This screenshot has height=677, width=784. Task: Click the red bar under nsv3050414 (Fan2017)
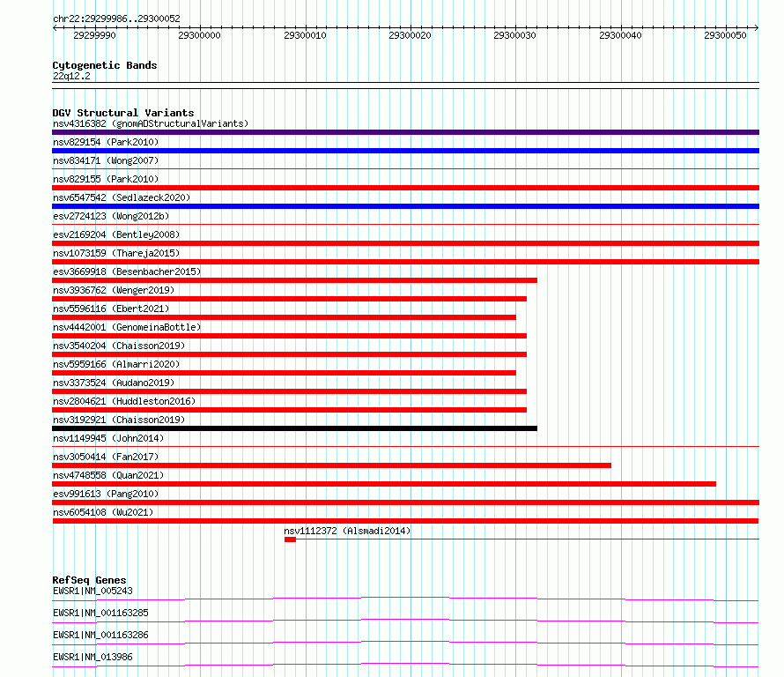point(331,465)
